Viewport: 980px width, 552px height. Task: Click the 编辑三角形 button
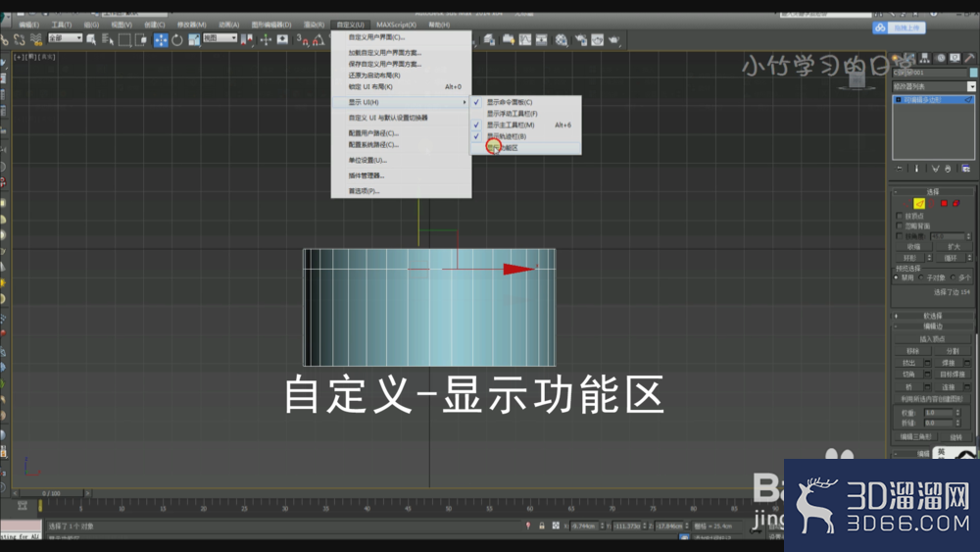pyautogui.click(x=915, y=437)
